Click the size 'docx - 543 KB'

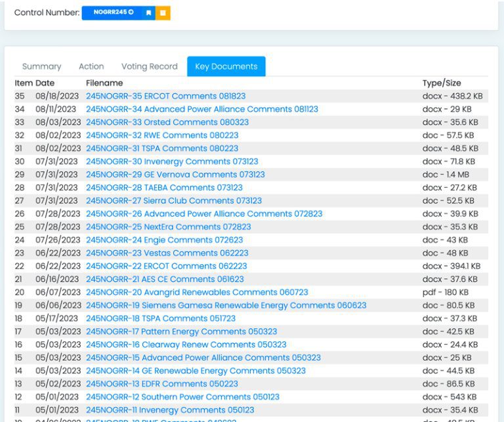pos(450,397)
